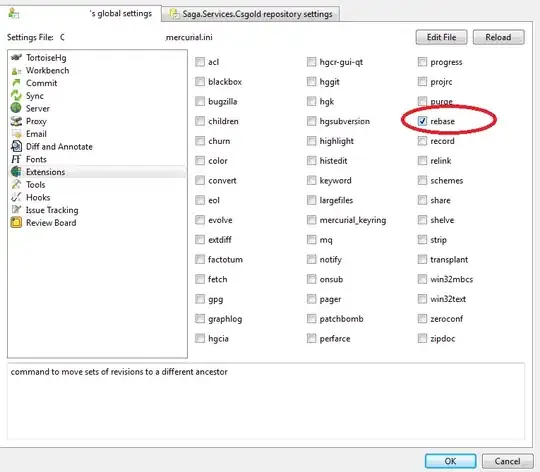
Task: Open the Server globe icon
Action: [x=16, y=108]
